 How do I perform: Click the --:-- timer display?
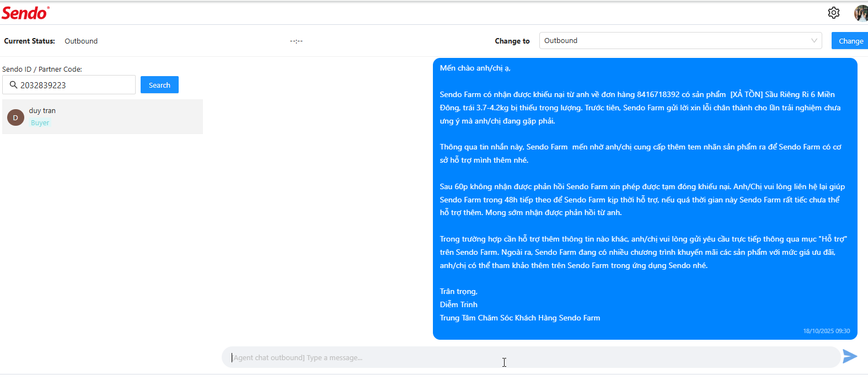(296, 41)
